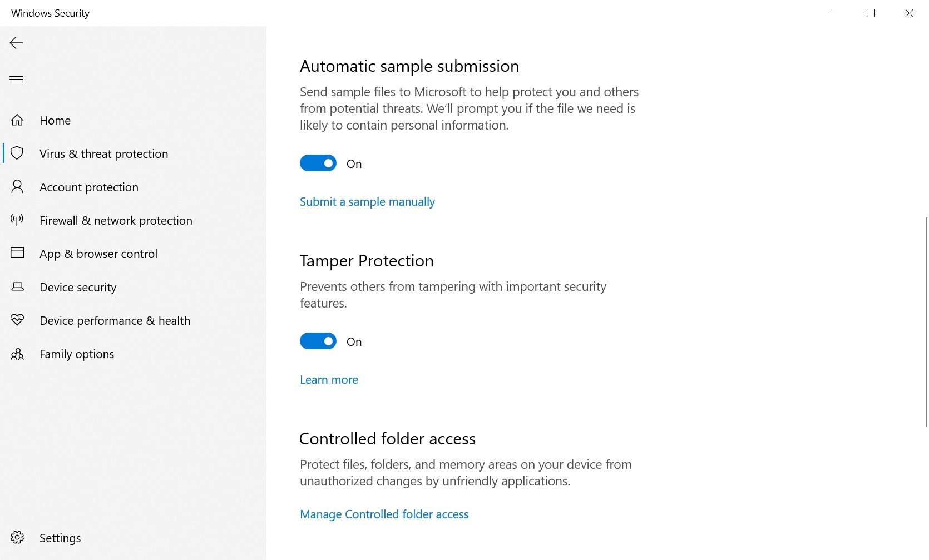The width and height of the screenshot is (929, 560).
Task: Click Manage Controlled folder access link
Action: coord(384,514)
